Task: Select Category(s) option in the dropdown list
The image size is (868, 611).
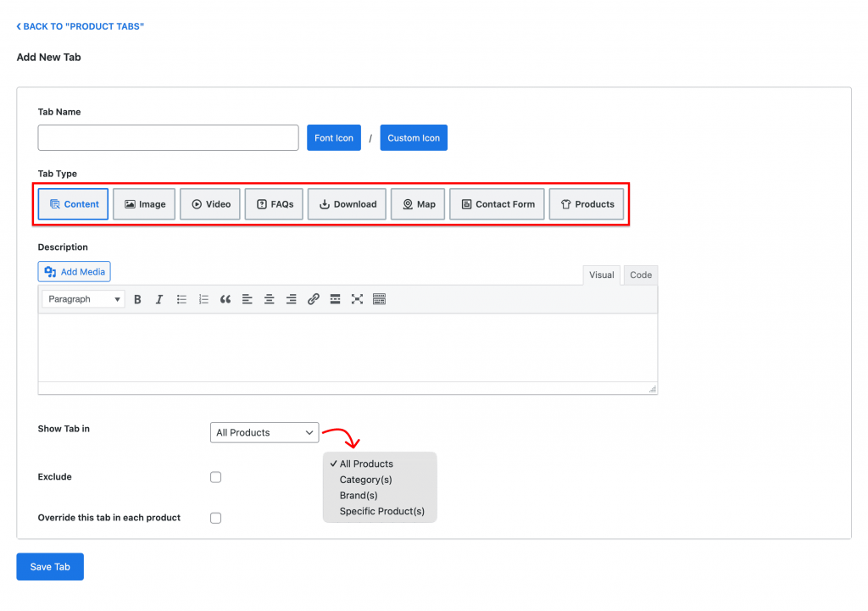Action: click(365, 480)
